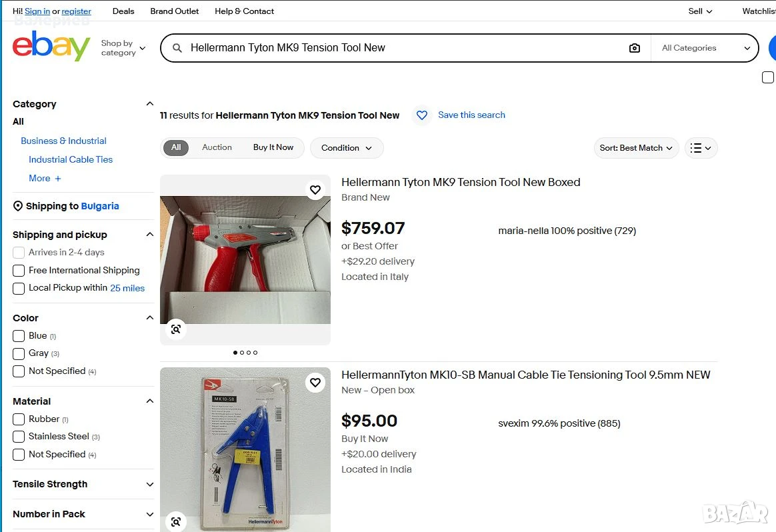This screenshot has width=776, height=532.
Task: Select the Buy It Now tab
Action: pos(273,147)
